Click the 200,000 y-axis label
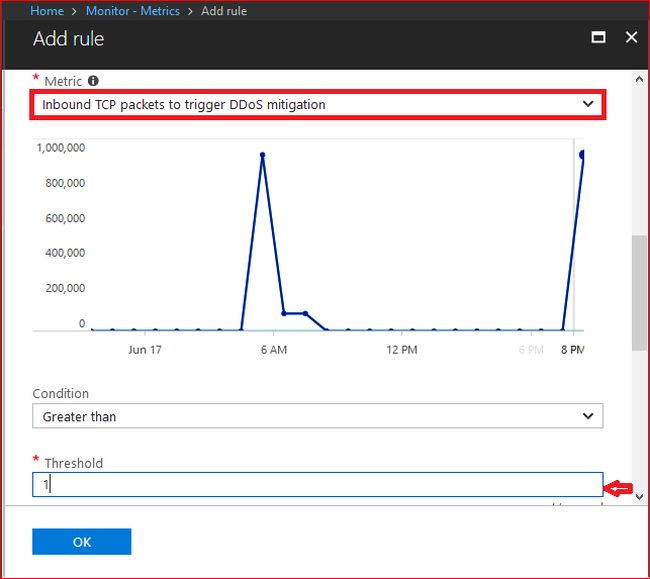This screenshot has width=650, height=579. (65, 288)
